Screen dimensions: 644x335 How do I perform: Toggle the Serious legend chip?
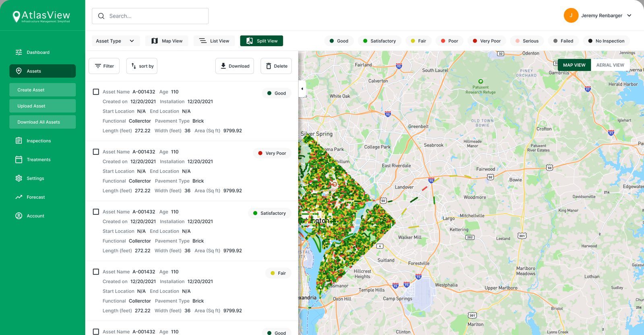(527, 41)
